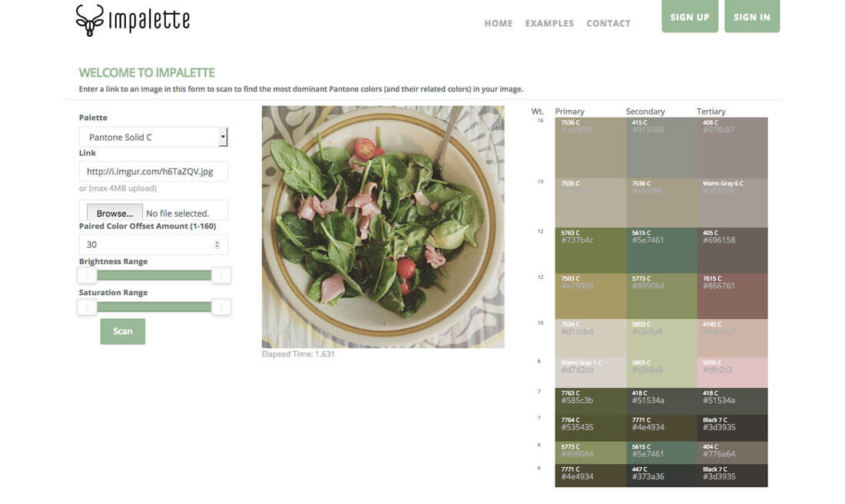Click the Impalette antelope logo
Viewport: 845px width, 504px height.
coord(90,20)
